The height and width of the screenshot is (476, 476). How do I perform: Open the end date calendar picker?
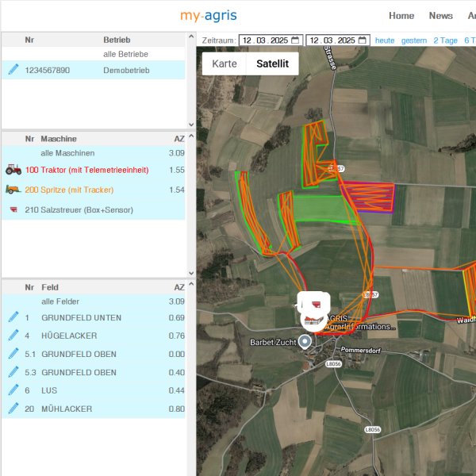tap(362, 40)
